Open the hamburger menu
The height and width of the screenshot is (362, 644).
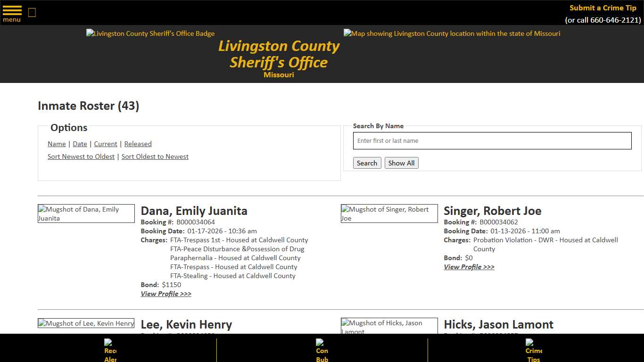click(x=11, y=12)
